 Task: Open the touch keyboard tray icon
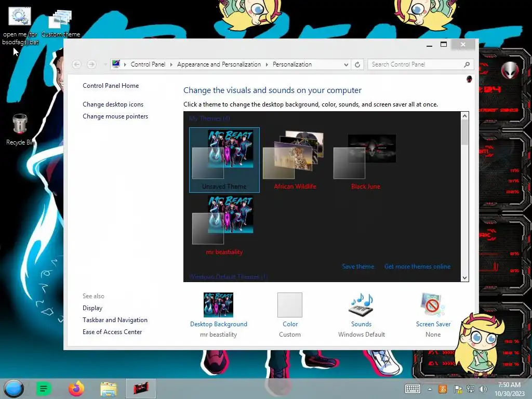[413, 389]
